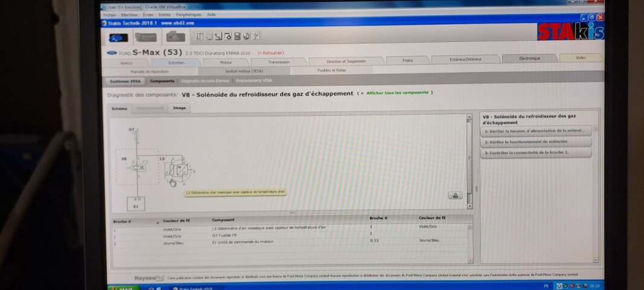Open the Freins tab
Image resolution: width=644 pixels, height=290 pixels.
click(407, 60)
